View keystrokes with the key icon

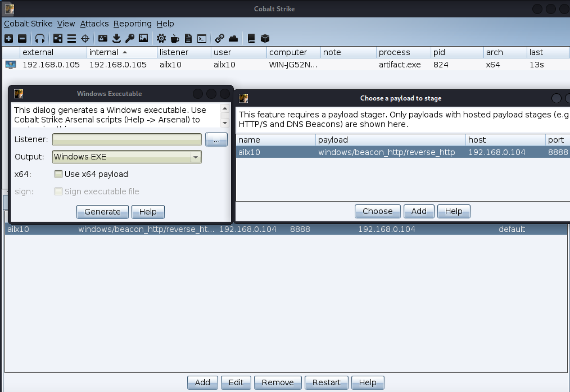[131, 38]
